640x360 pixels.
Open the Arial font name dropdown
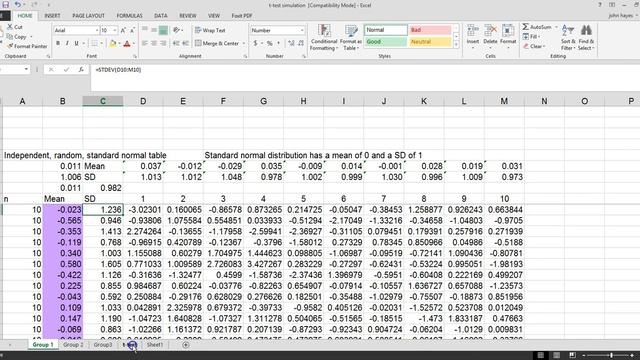[x=97, y=31]
